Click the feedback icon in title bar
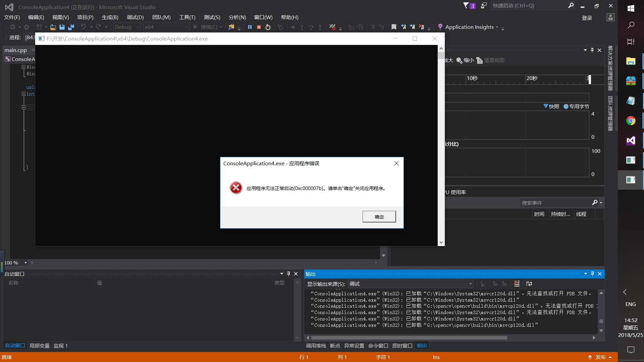644x362 pixels. (484, 6)
